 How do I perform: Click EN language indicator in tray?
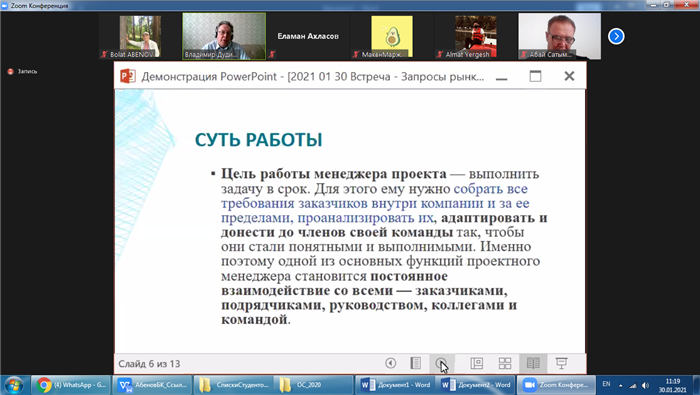[x=606, y=384]
